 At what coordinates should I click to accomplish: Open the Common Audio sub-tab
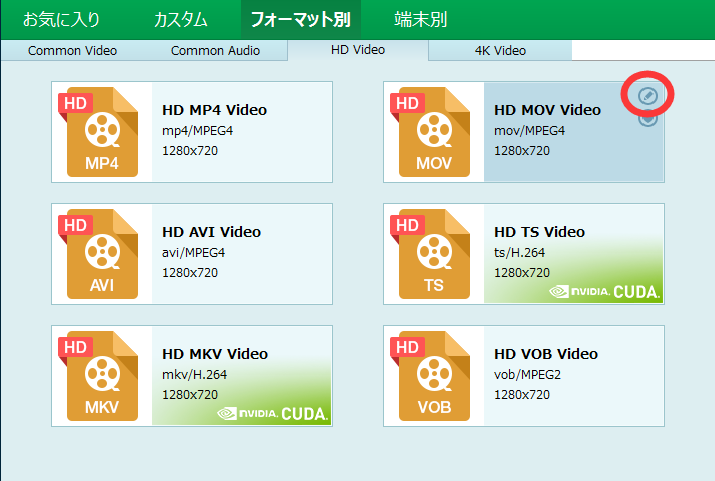(215, 51)
